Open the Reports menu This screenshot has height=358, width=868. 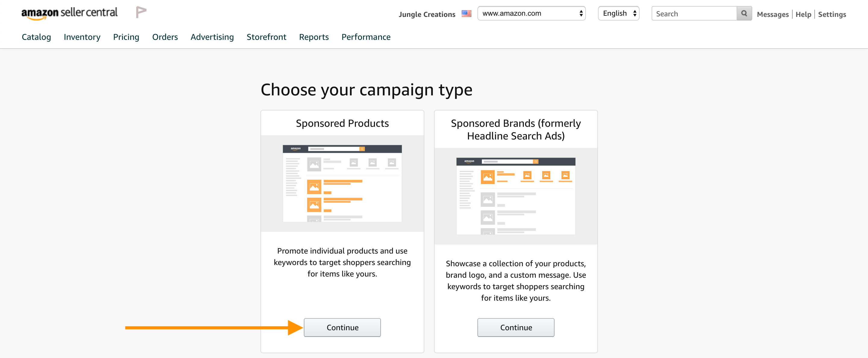314,37
